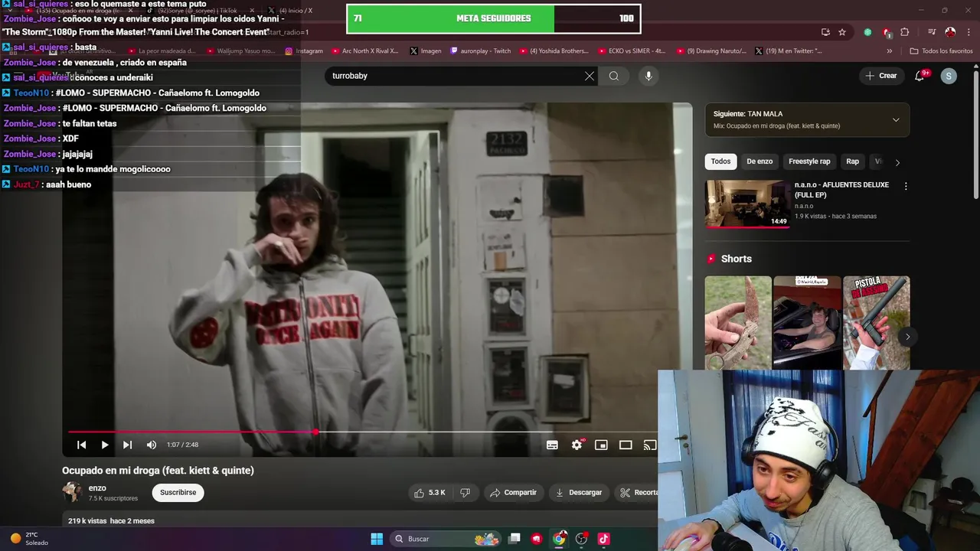Bookmark this page with star icon
Screen dimensions: 980x551
(842, 32)
